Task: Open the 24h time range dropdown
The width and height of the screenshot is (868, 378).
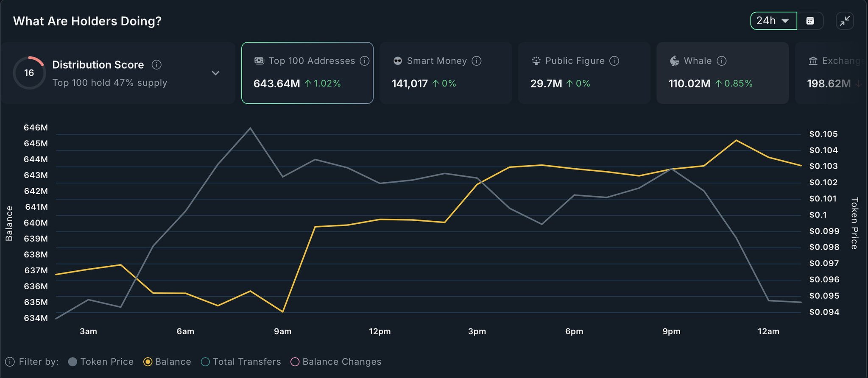Action: point(773,21)
